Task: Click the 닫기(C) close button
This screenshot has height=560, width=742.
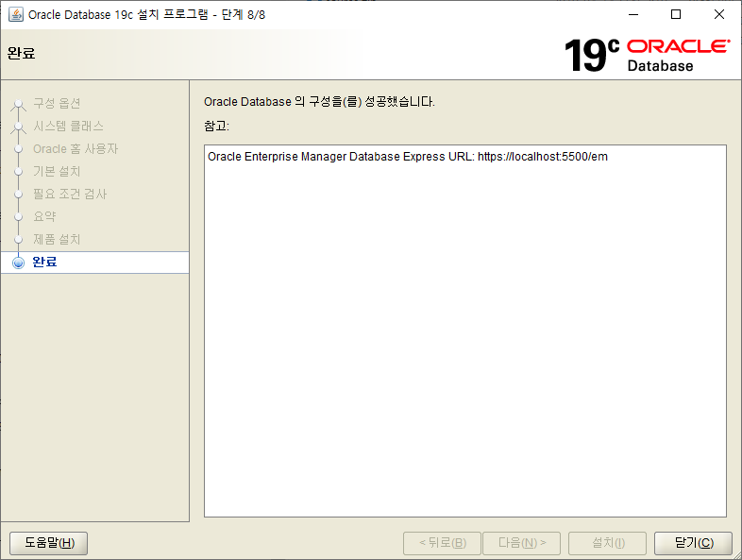Action: click(693, 543)
